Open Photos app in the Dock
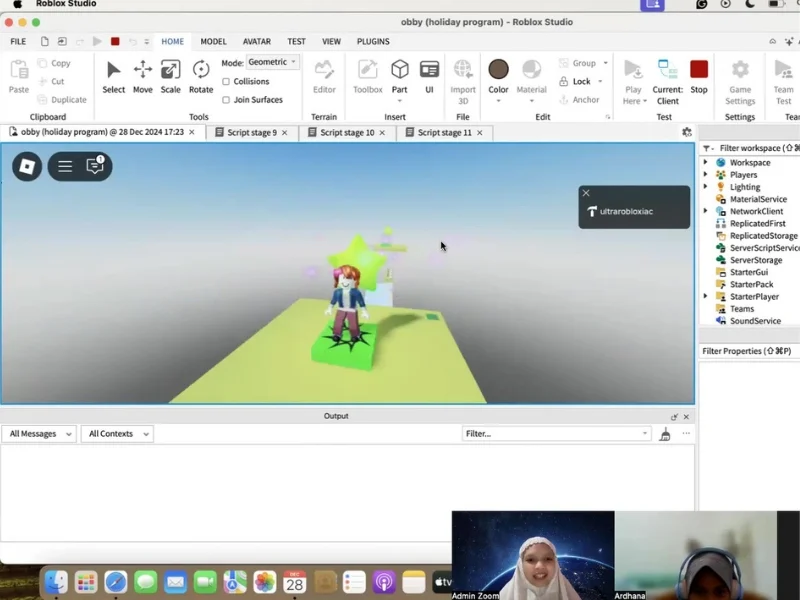 pos(265,582)
